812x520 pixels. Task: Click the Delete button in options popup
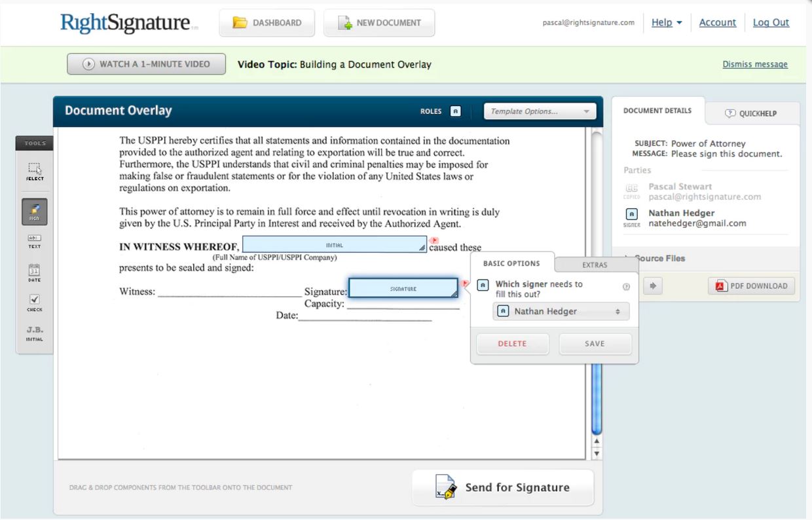(x=512, y=344)
